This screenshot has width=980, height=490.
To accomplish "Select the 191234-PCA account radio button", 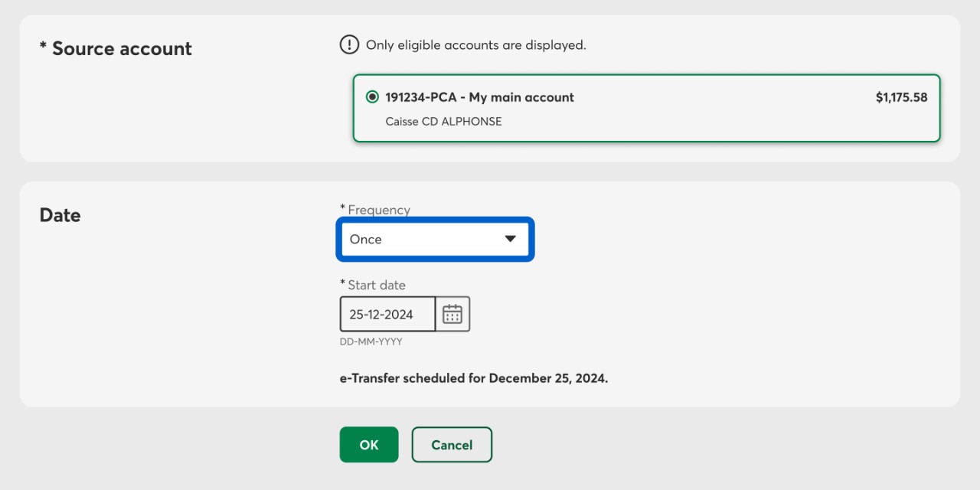I will coord(372,97).
